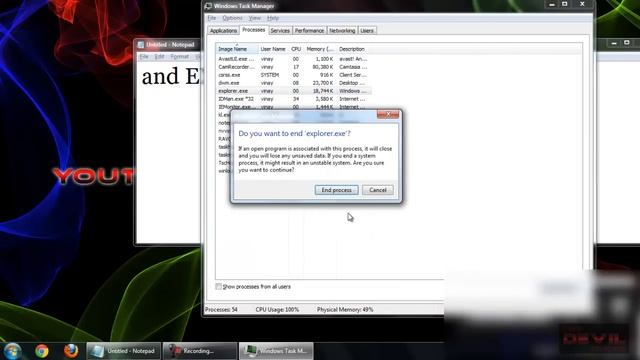This screenshot has width=640, height=360.
Task: Close the end process confirmation dialog
Action: (x=388, y=114)
